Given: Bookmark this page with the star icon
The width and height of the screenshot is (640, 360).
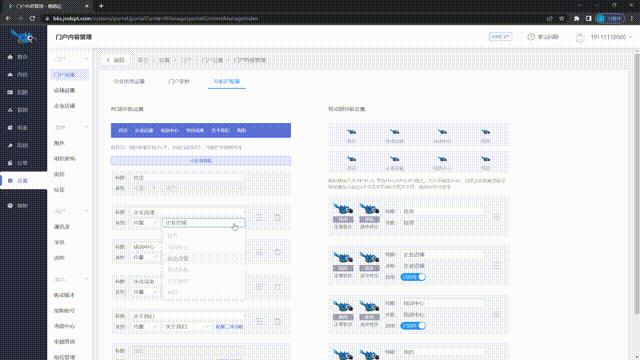Looking at the screenshot, I should pos(562,18).
